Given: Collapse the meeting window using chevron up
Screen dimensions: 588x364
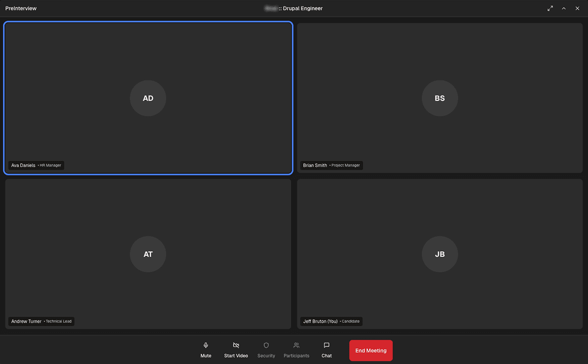Looking at the screenshot, I should click(563, 8).
